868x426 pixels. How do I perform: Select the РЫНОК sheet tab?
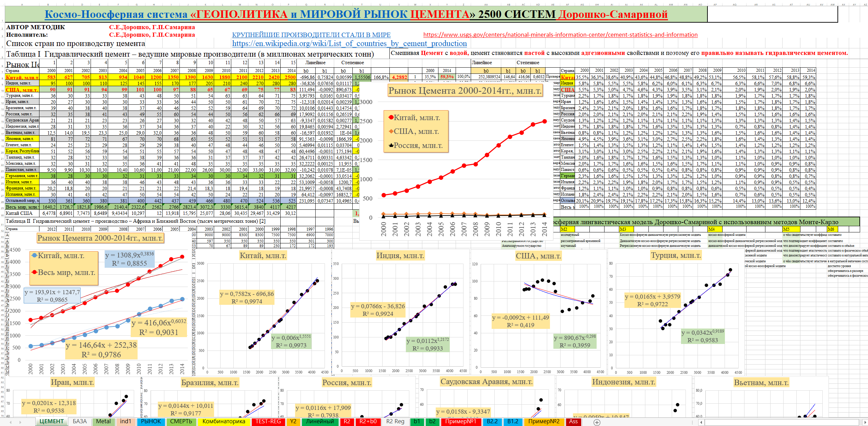coord(151,422)
